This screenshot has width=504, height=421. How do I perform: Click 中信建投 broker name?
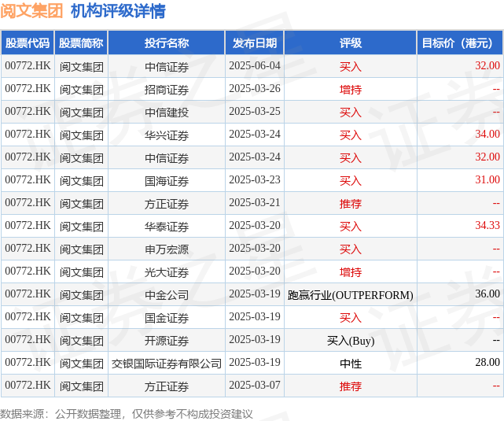click(167, 113)
